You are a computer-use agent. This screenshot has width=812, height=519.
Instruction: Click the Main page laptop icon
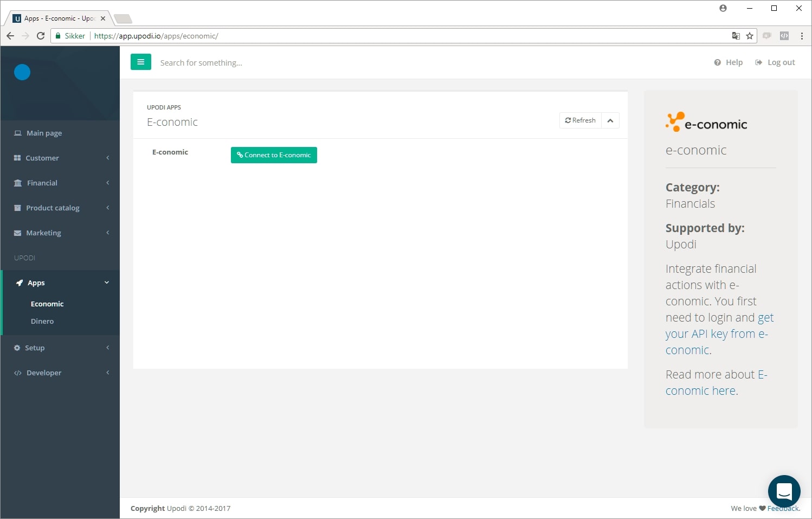coord(18,133)
